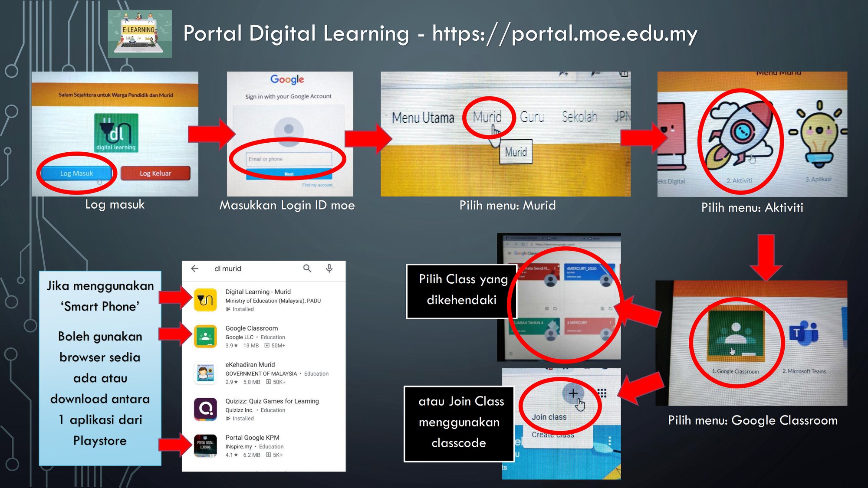Click the three-dot menu on classroom banner

point(610,441)
